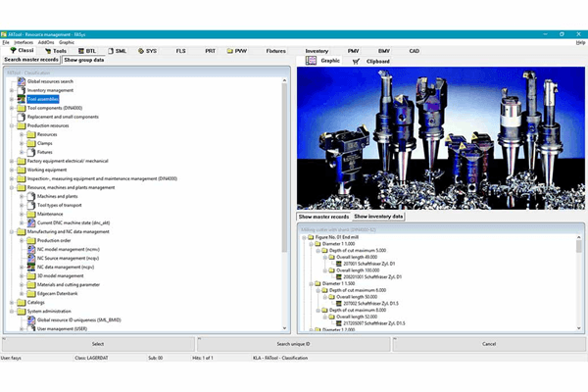588x392 pixels.
Task: Open the AddOns menu
Action: pyautogui.click(x=46, y=43)
